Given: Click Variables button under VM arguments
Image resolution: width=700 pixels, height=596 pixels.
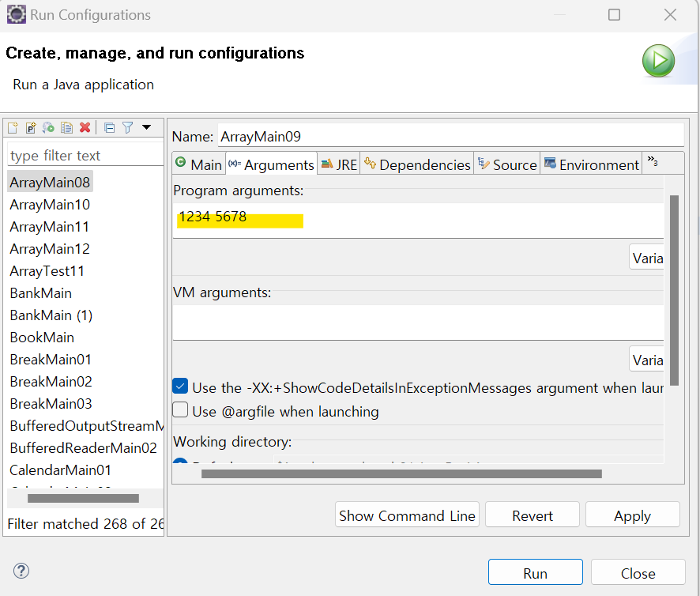Looking at the screenshot, I should pyautogui.click(x=646, y=359).
